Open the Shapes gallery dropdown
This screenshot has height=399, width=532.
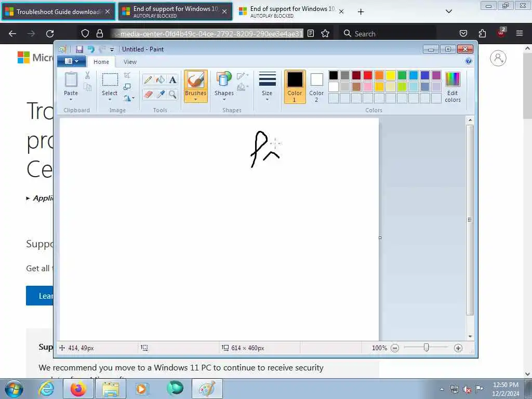224,86
